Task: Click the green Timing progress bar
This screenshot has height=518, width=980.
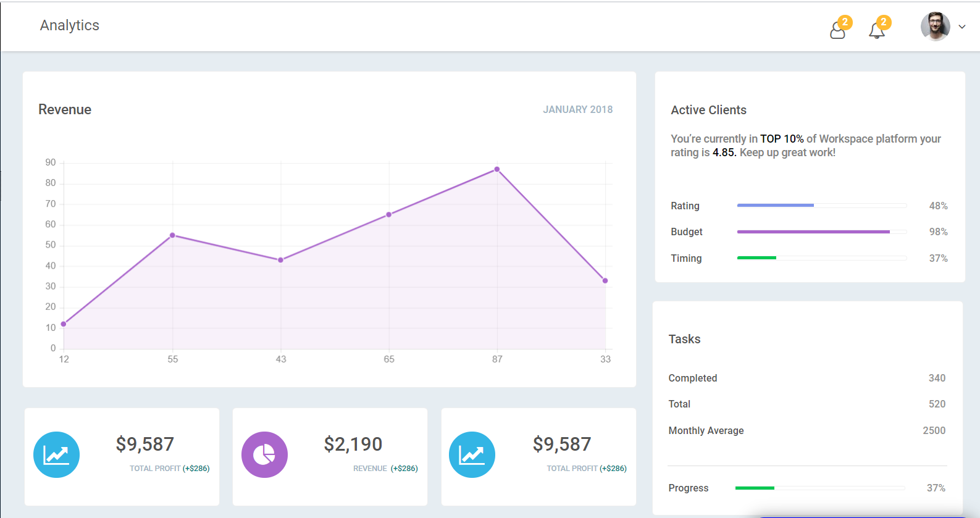Action: click(821, 258)
